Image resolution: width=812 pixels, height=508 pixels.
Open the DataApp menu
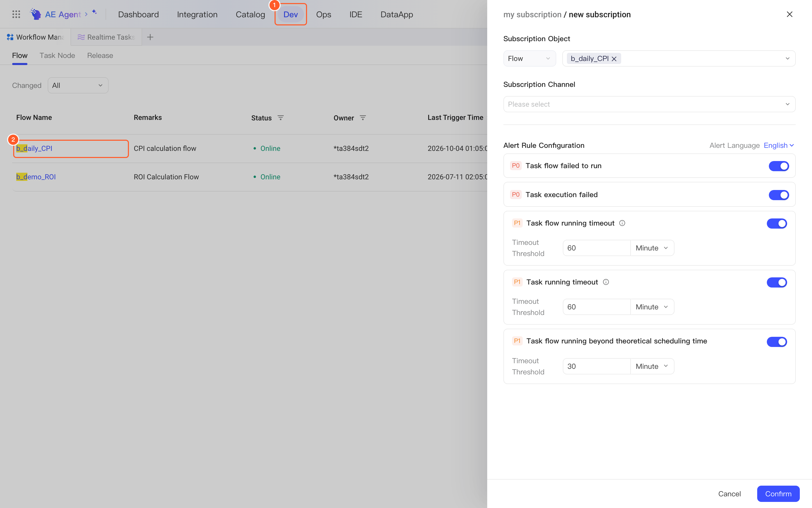point(397,14)
